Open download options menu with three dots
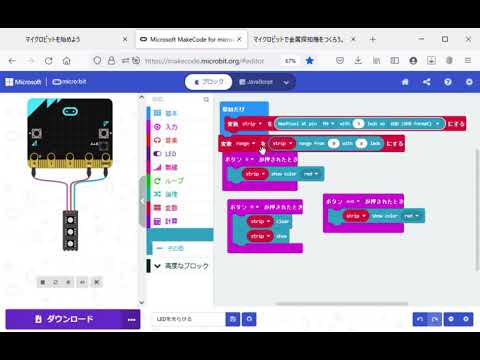The image size is (480, 360). (132, 319)
